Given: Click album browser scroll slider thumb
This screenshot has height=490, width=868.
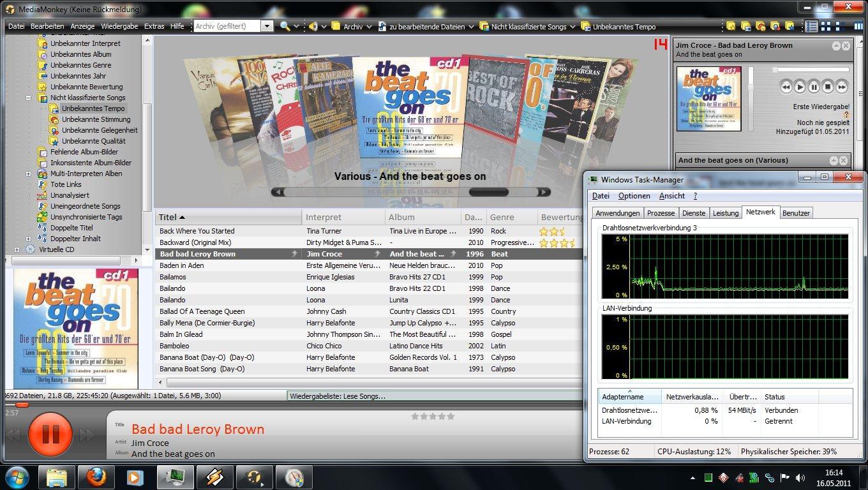Looking at the screenshot, I should (x=489, y=192).
